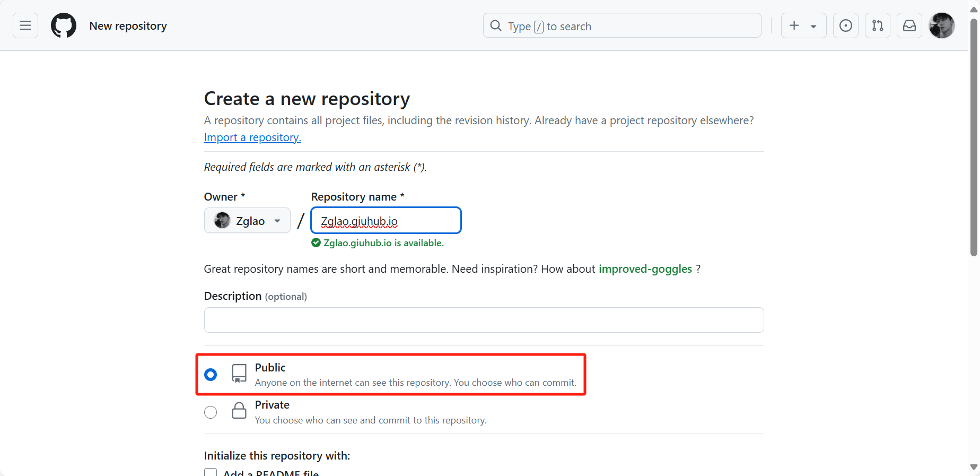
Task: Click the Repository name input field
Action: tap(386, 220)
